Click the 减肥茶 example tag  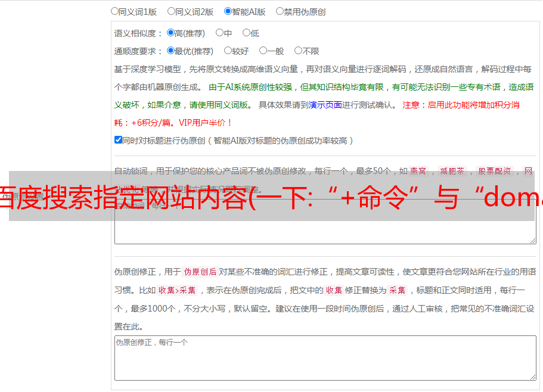pyautogui.click(x=452, y=171)
